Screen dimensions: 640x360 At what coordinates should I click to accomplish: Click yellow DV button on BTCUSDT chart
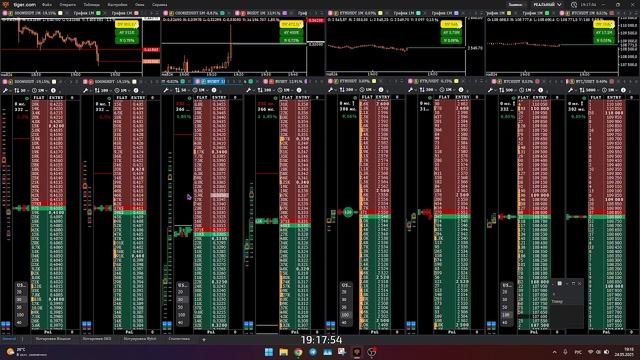pyautogui.click(x=604, y=24)
